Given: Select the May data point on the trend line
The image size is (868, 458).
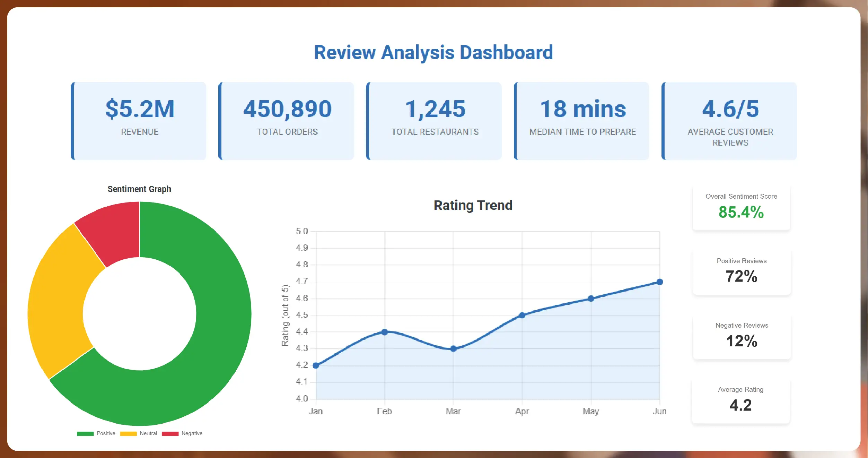Looking at the screenshot, I should 591,299.
